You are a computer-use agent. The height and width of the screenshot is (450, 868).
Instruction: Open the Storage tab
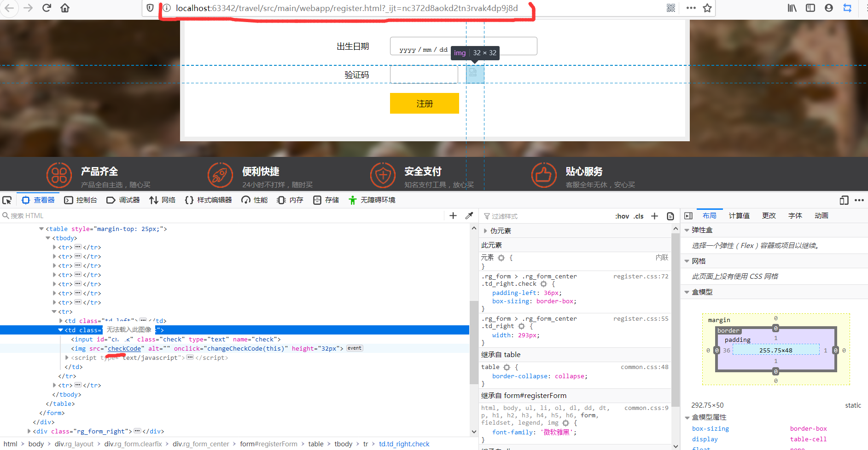coord(326,200)
